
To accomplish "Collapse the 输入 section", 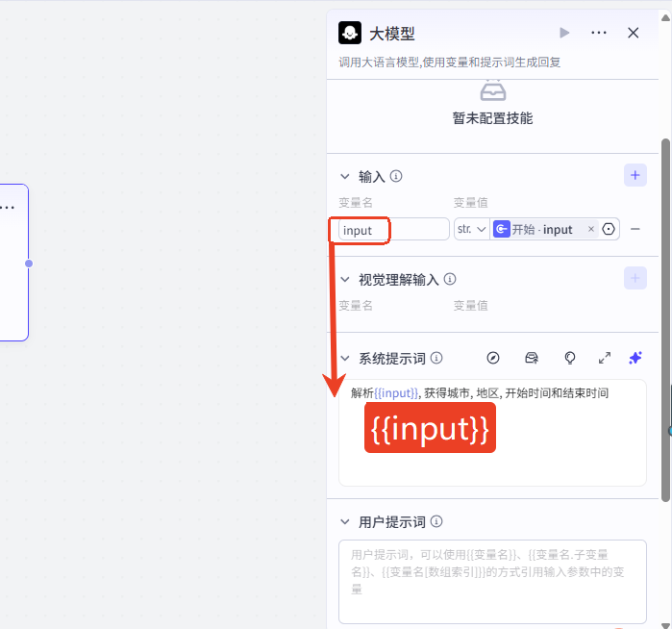I will click(345, 176).
